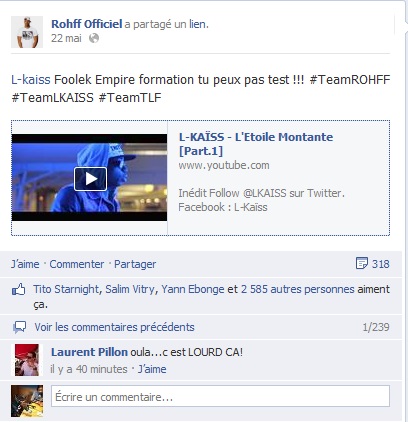Click the L-kaiss tagged name in the post
408x422 pixels.
31,80
